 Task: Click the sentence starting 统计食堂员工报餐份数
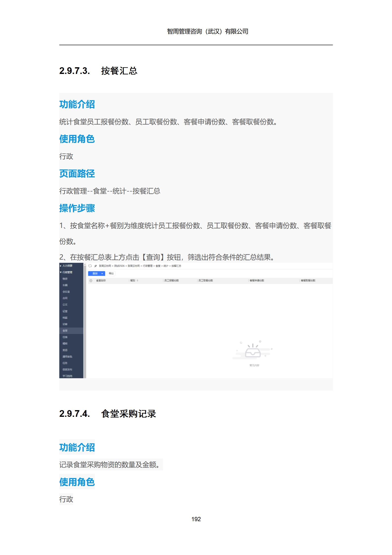pyautogui.click(x=169, y=122)
